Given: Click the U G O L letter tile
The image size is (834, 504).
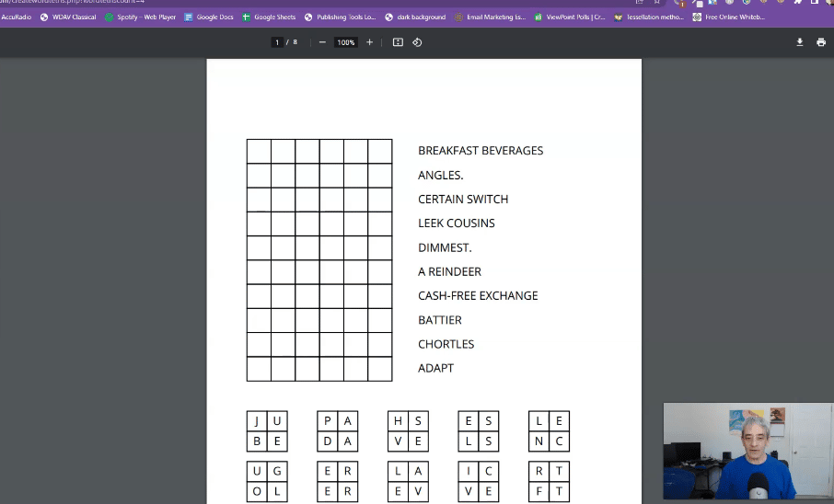Looking at the screenshot, I should tap(267, 481).
